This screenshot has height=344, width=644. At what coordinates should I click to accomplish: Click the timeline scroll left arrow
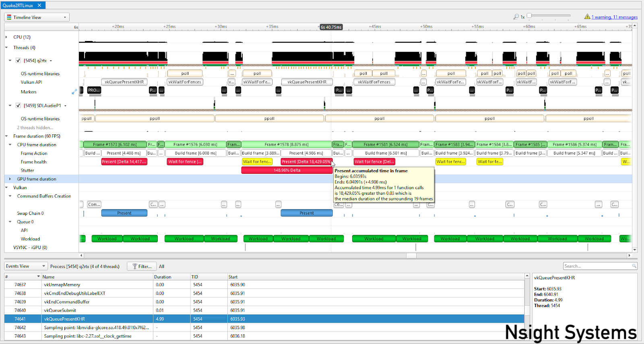click(x=81, y=255)
